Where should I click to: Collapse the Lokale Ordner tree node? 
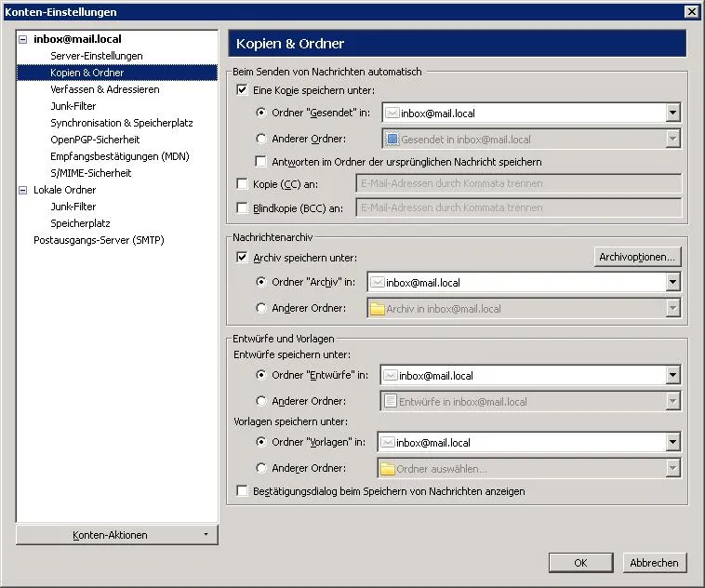[23, 191]
